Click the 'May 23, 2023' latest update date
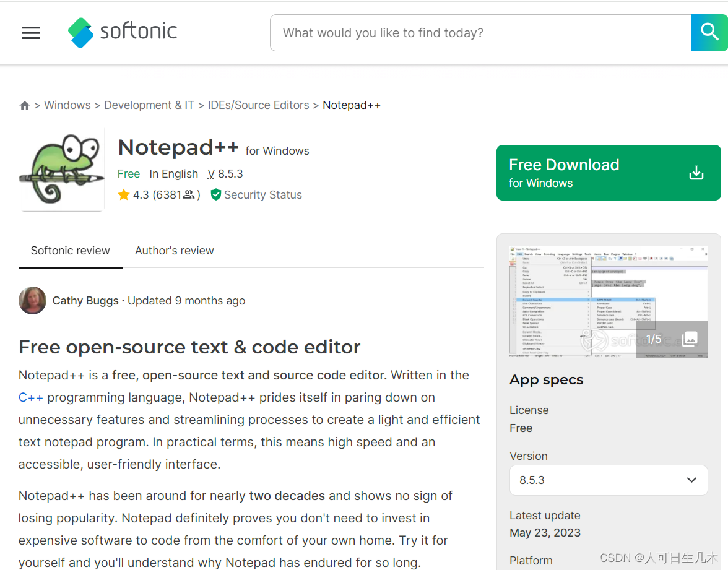 tap(545, 532)
